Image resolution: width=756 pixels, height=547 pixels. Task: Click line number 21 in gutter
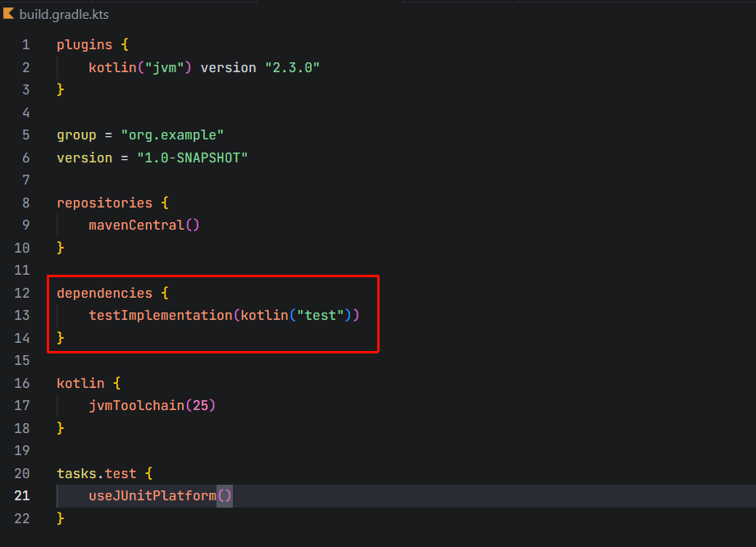click(x=22, y=496)
